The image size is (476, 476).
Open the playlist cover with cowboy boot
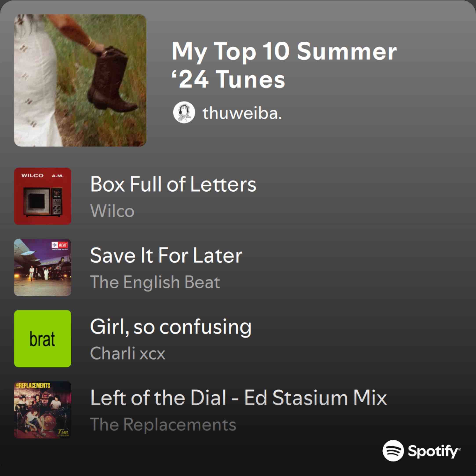80,80
